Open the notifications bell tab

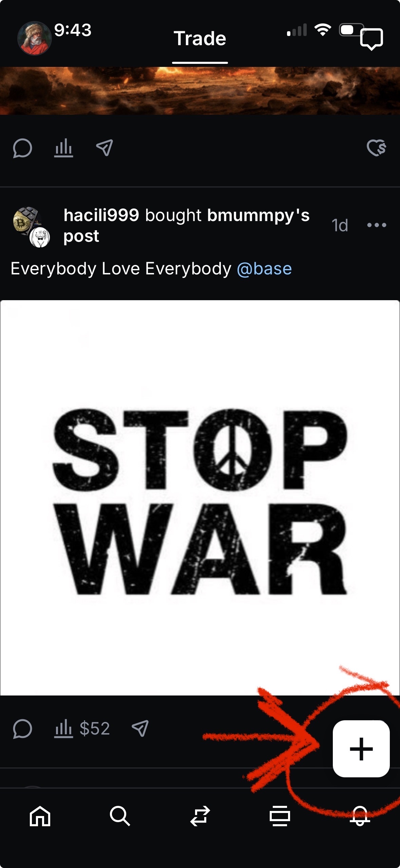[x=360, y=816]
